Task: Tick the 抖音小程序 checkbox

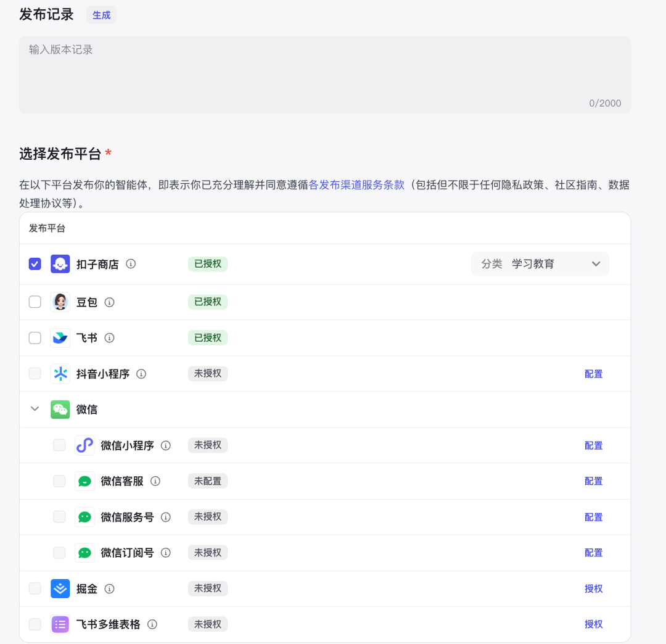Action: click(x=35, y=374)
